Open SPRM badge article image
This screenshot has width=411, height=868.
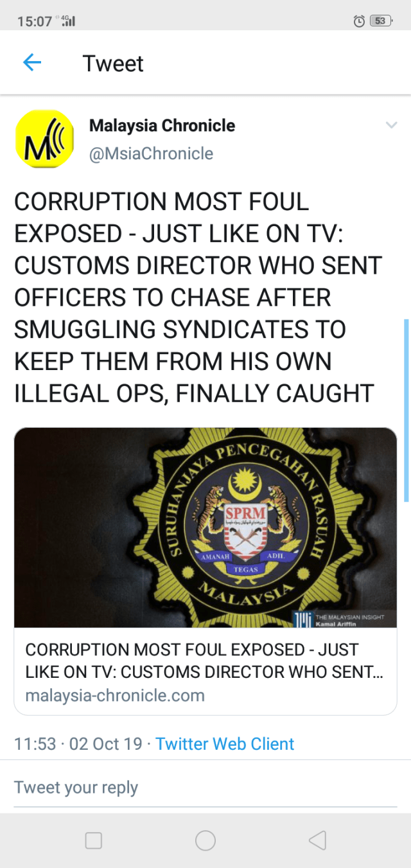click(x=205, y=527)
